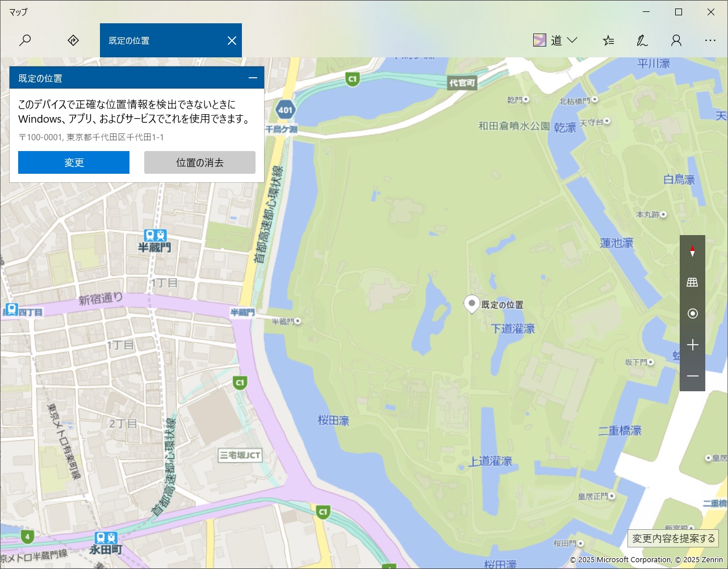Click 変更内容を提案する link
Viewport: 728px width, 569px height.
673,538
